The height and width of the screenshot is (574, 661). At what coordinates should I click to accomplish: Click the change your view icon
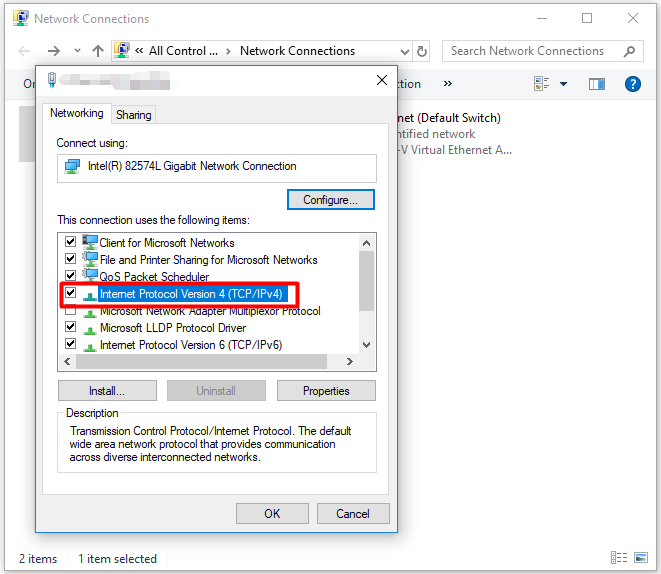tap(541, 83)
